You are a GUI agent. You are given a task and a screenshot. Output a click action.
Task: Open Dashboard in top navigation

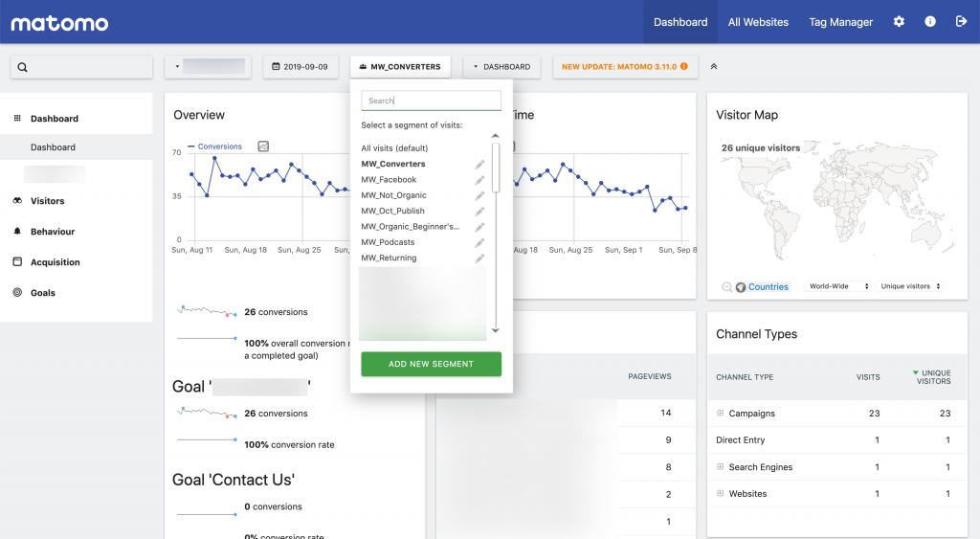pyautogui.click(x=680, y=22)
